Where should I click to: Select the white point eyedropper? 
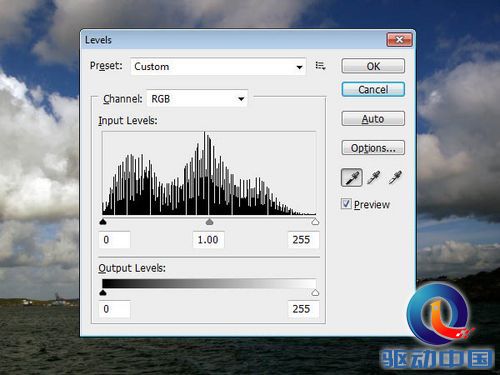pyautogui.click(x=395, y=178)
